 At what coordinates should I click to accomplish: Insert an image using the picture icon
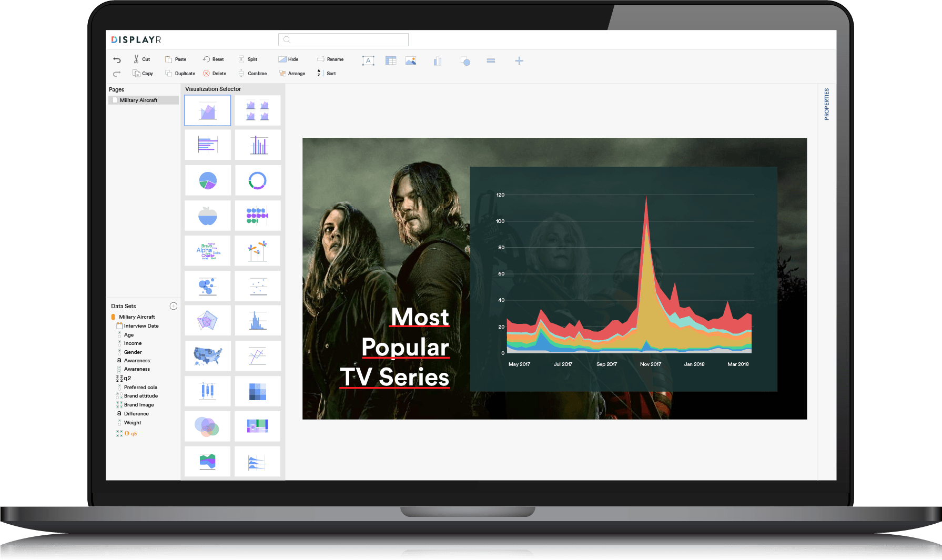click(x=411, y=60)
